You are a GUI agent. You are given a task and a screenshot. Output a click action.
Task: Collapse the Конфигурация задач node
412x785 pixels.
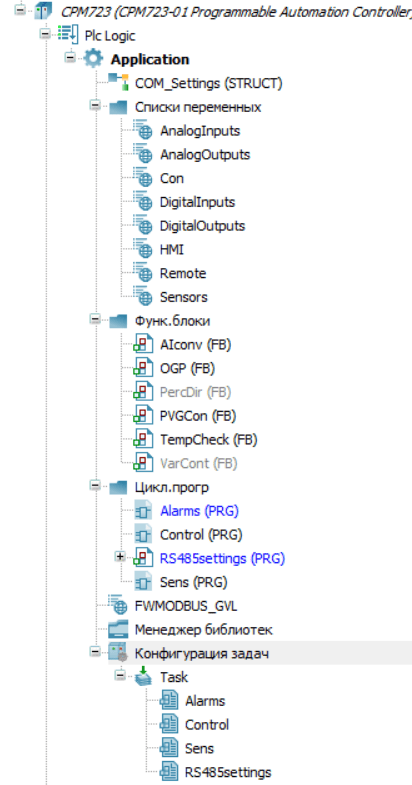click(x=95, y=652)
